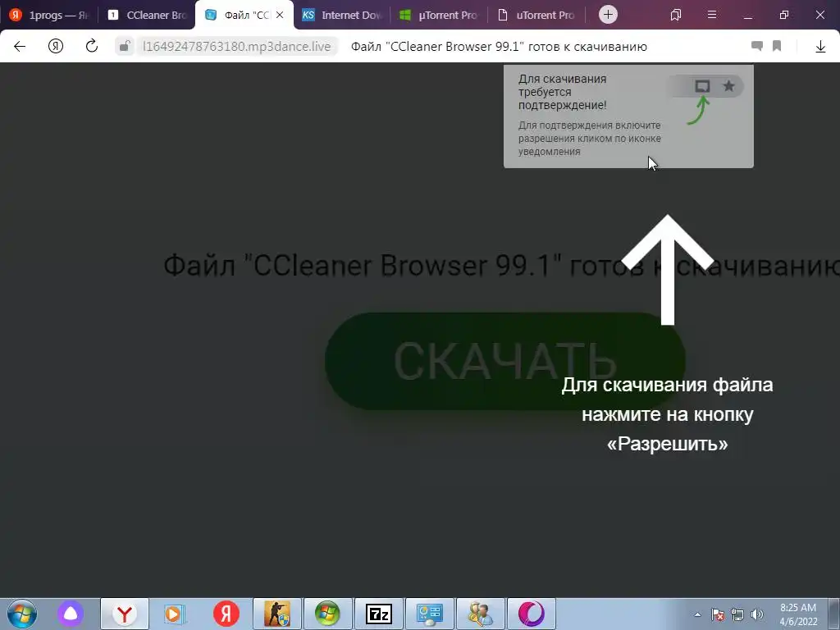Open the Control Panel taskbar icon
Viewport: 840px width, 630px height.
pyautogui.click(x=429, y=614)
